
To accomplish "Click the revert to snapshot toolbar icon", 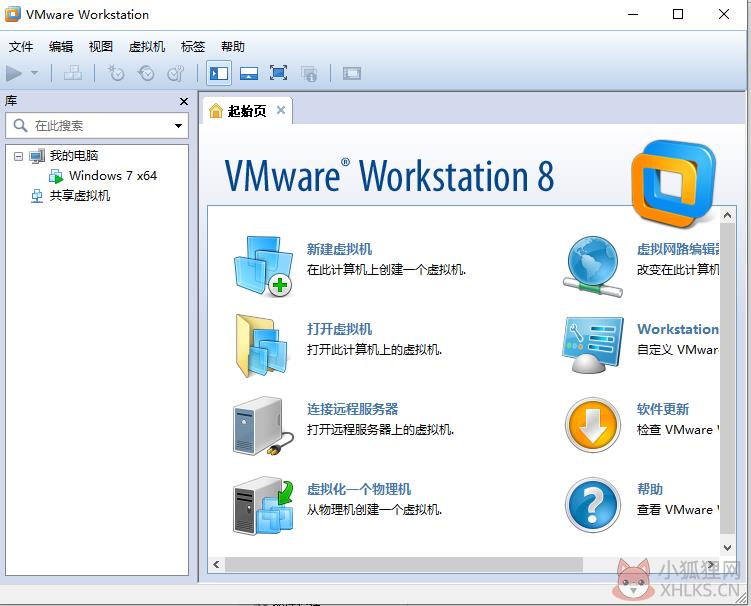I will [x=146, y=73].
